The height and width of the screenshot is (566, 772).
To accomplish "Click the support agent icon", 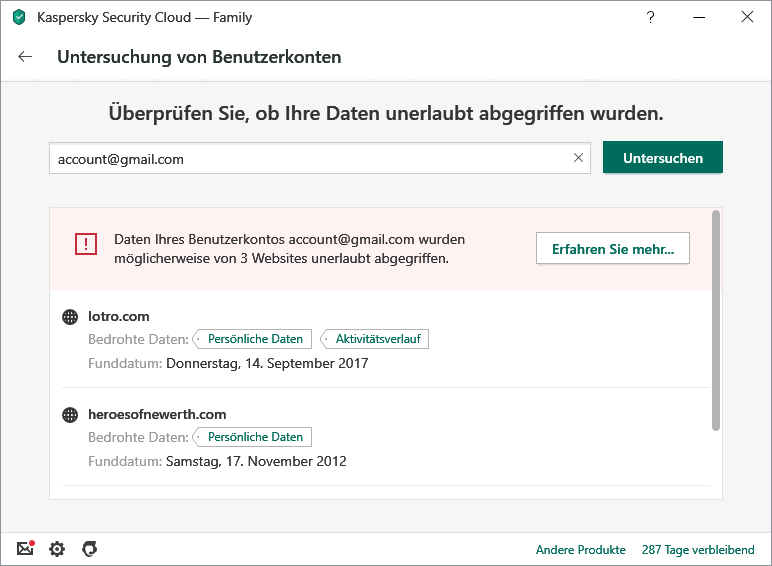I will point(89,549).
